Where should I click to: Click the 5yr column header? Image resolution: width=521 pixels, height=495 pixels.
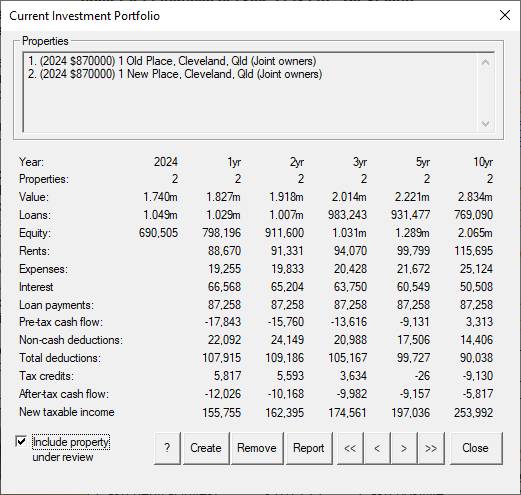coord(423,162)
